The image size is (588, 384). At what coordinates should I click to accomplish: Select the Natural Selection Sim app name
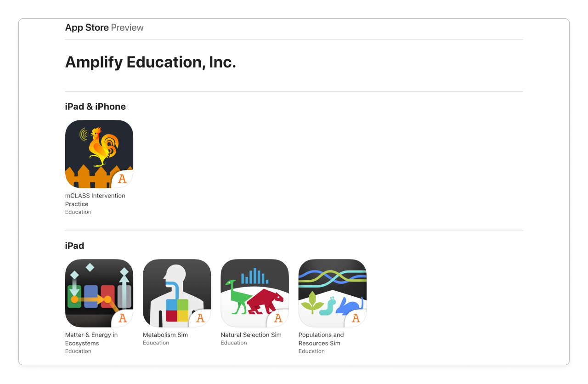tap(251, 335)
